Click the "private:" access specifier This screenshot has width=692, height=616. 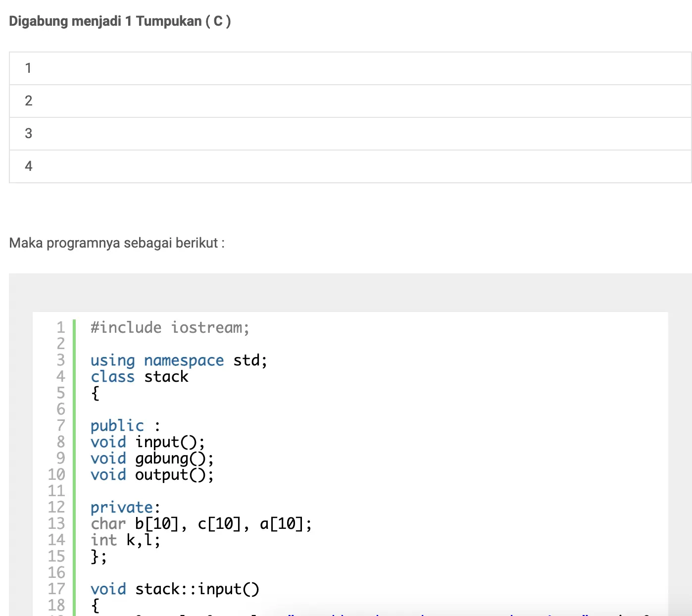[x=125, y=508]
